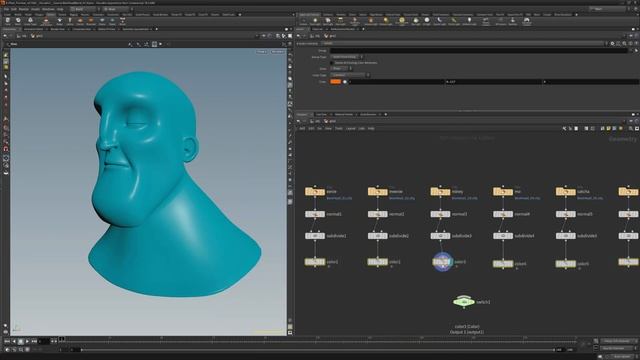Click the Group input field
This screenshot has height=360, width=640.
[478, 51]
